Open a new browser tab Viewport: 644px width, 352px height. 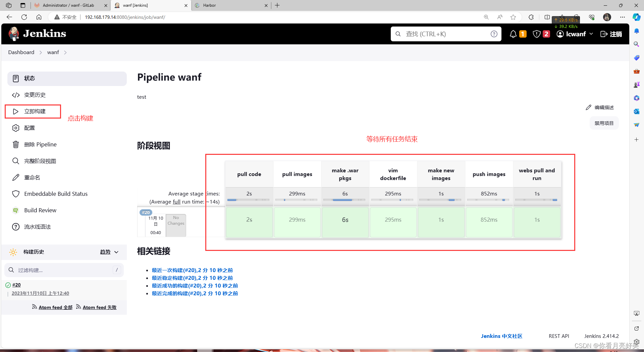277,5
